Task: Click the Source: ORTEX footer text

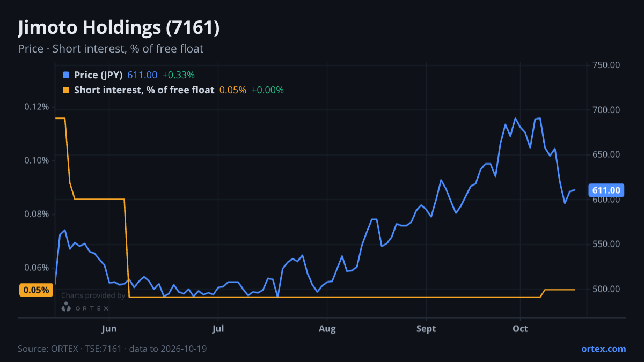Action: click(112, 349)
